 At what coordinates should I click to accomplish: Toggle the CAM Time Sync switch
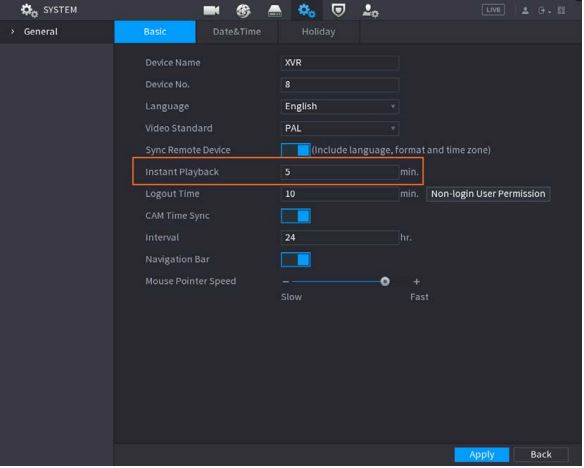point(296,216)
